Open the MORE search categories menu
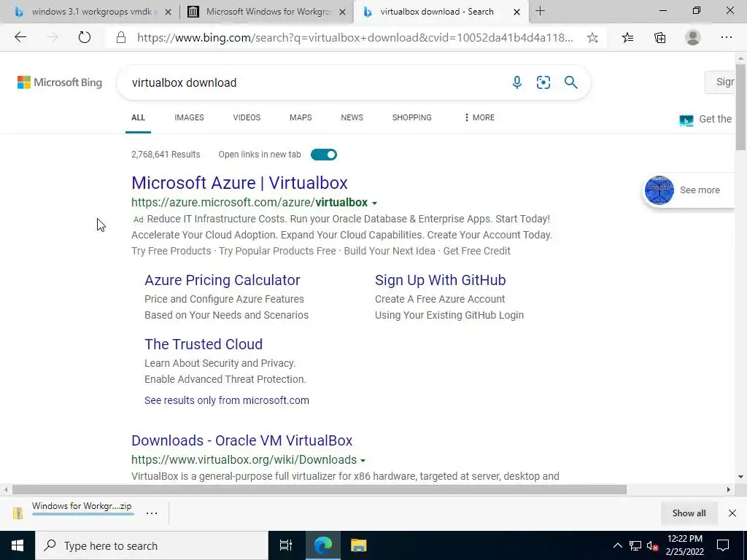Image resolution: width=747 pixels, height=560 pixels. [x=479, y=117]
